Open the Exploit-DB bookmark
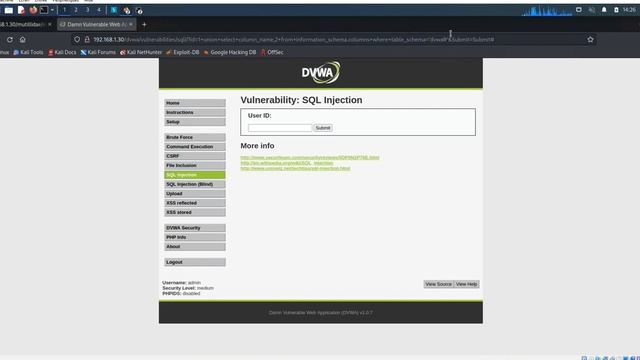Viewport: 640px width, 360px height. (182, 52)
